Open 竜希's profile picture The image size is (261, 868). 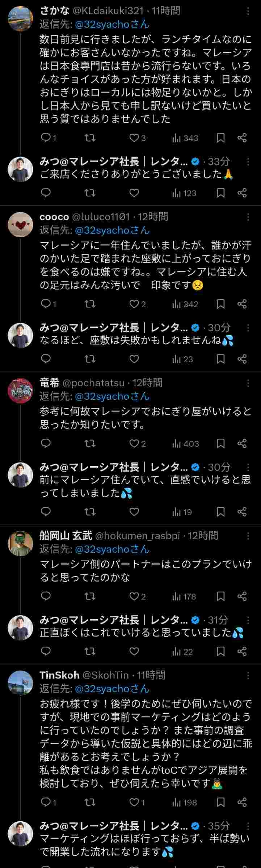pos(20,390)
